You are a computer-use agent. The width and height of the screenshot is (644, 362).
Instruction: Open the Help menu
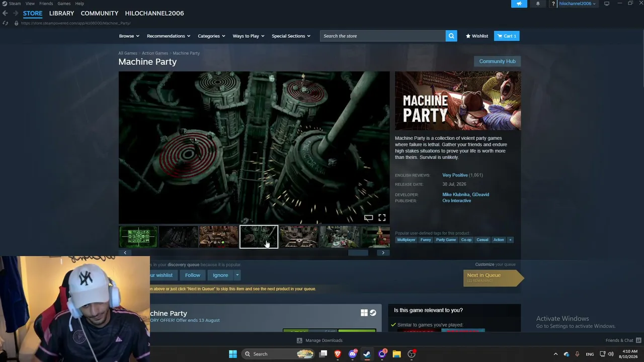(x=79, y=4)
